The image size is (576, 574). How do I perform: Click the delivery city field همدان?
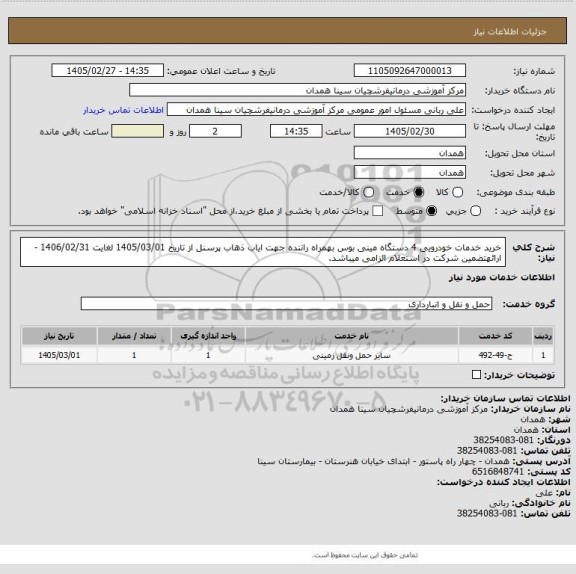tap(410, 172)
